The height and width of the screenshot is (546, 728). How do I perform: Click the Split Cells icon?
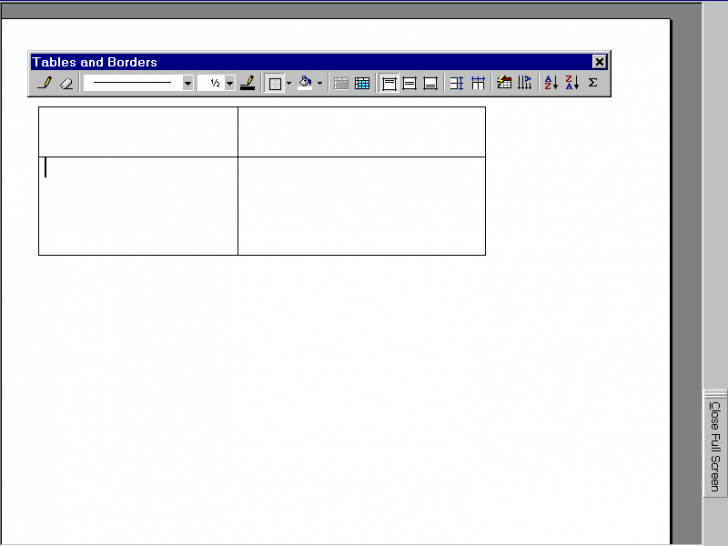click(x=362, y=84)
